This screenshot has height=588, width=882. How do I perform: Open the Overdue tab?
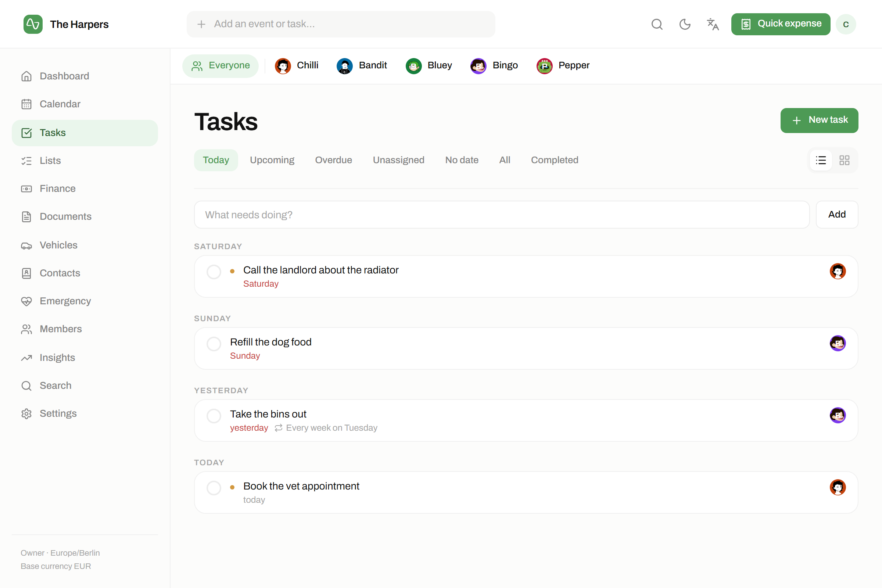point(333,160)
